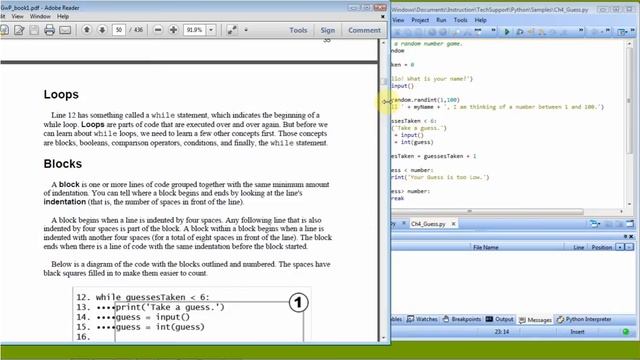
Task: Open the Help menu in Adobe Reader
Action: pos(63,16)
